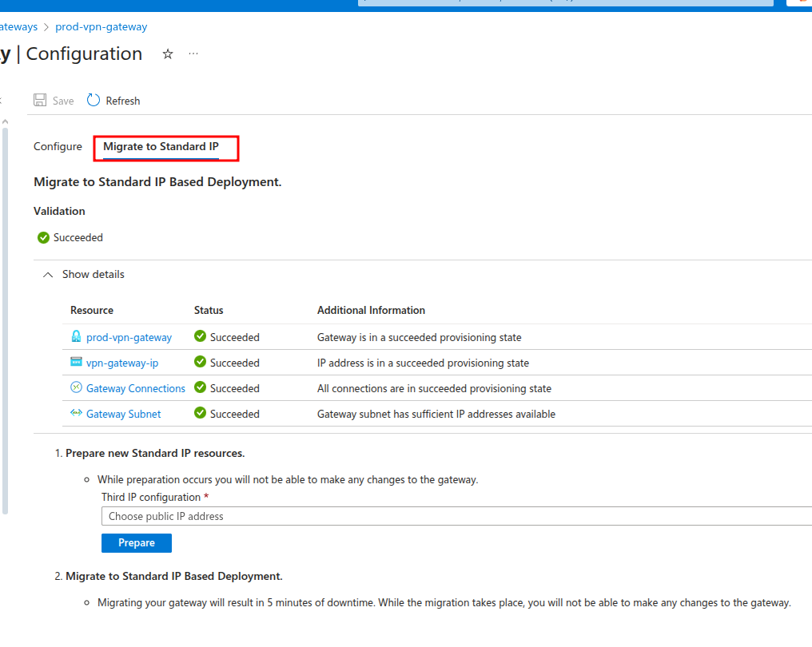The height and width of the screenshot is (647, 812).
Task: Click the Status column header
Action: click(x=209, y=310)
